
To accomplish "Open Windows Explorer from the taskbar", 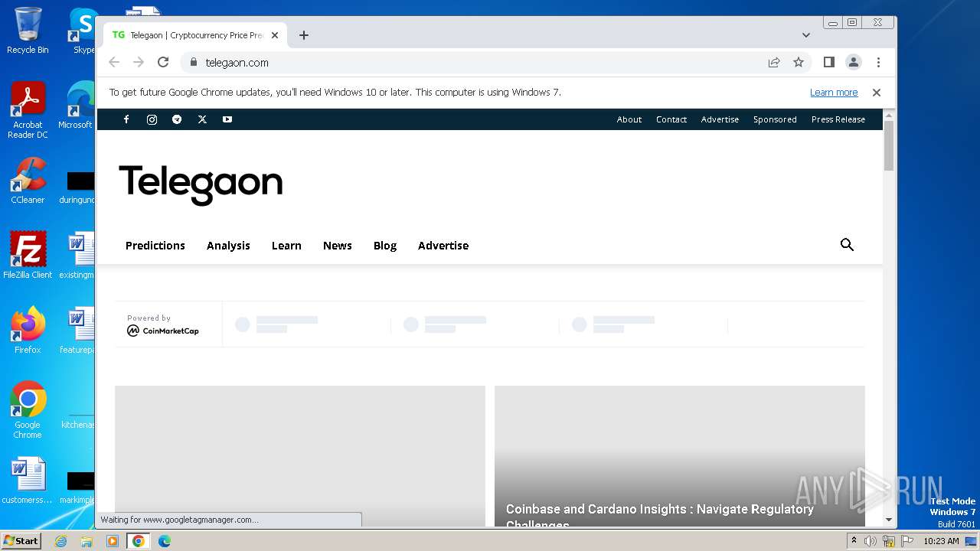I will tap(87, 541).
